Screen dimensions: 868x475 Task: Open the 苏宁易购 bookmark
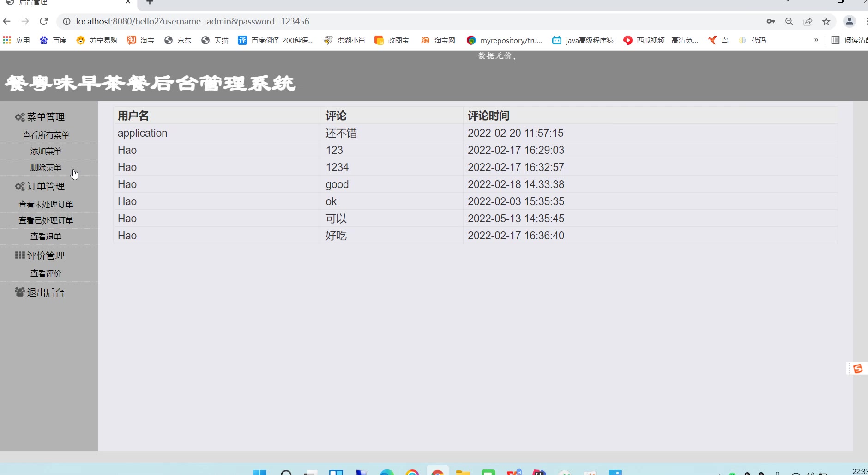(97, 40)
